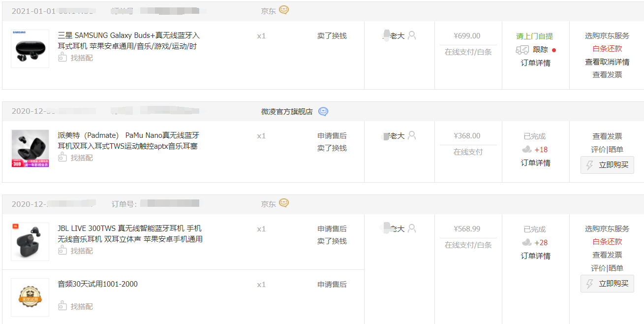
Task: Open the JD chat icon on the JBL order header
Action: coord(284,203)
